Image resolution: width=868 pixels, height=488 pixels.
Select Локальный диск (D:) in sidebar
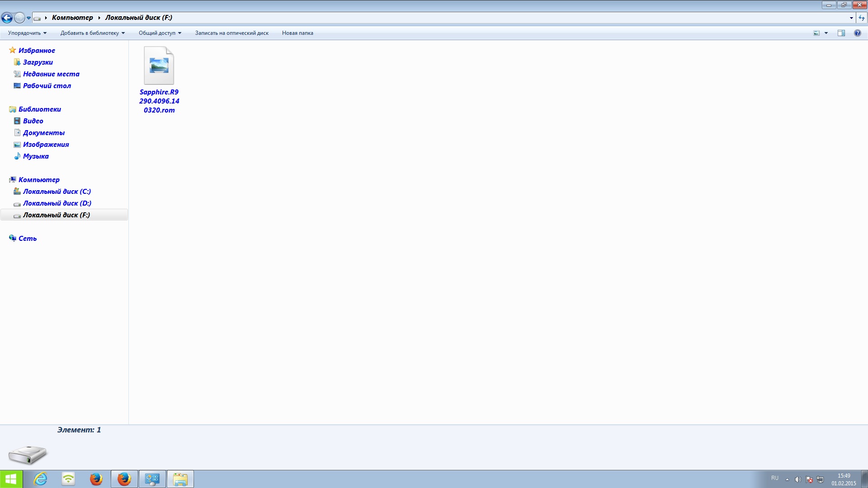point(57,203)
